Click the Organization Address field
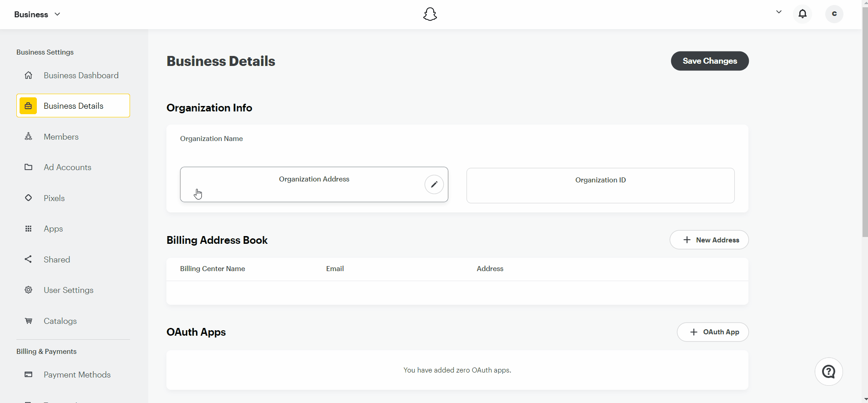 click(314, 184)
